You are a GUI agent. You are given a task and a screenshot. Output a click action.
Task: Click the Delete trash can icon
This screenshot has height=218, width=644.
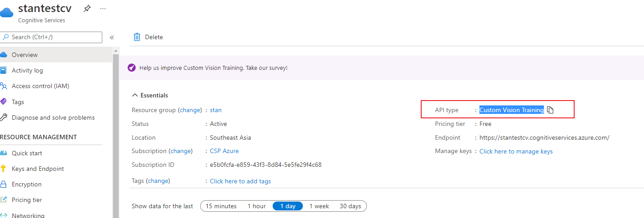(x=137, y=37)
